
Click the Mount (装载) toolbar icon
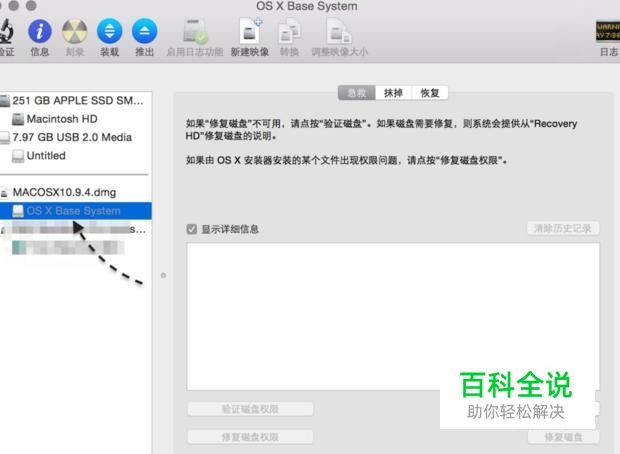(110, 31)
